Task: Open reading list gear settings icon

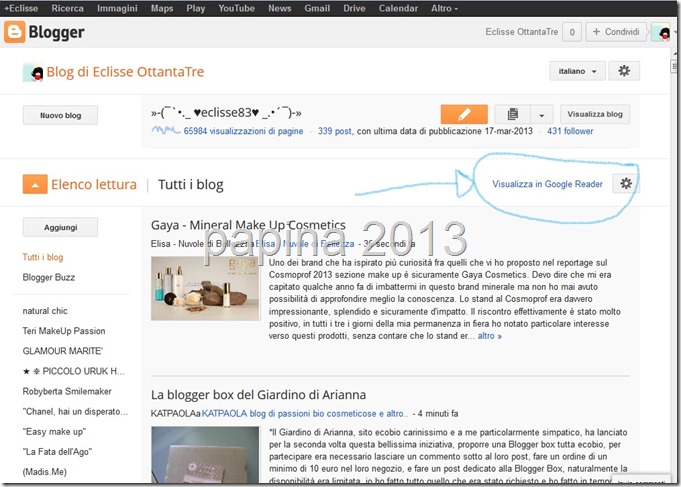Action: [626, 183]
